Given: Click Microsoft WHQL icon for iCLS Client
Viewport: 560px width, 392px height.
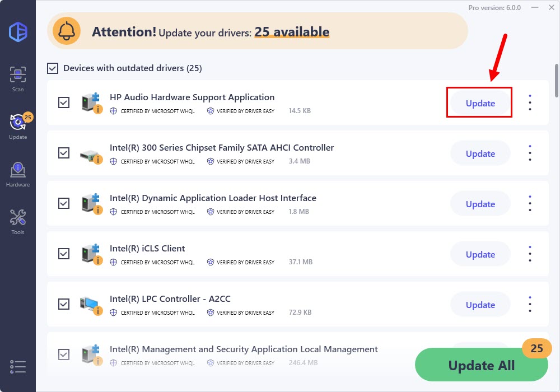Looking at the screenshot, I should click(x=113, y=262).
